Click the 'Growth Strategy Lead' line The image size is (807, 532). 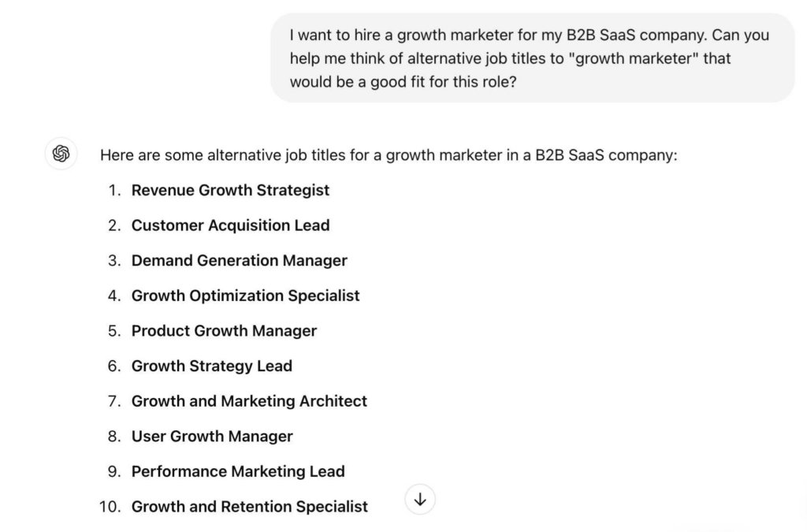(x=211, y=366)
